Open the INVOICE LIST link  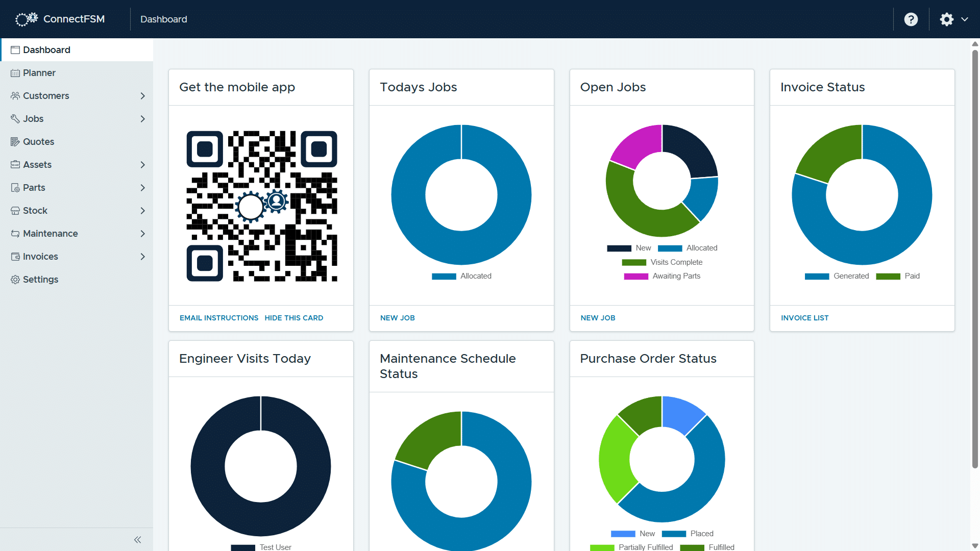tap(805, 318)
